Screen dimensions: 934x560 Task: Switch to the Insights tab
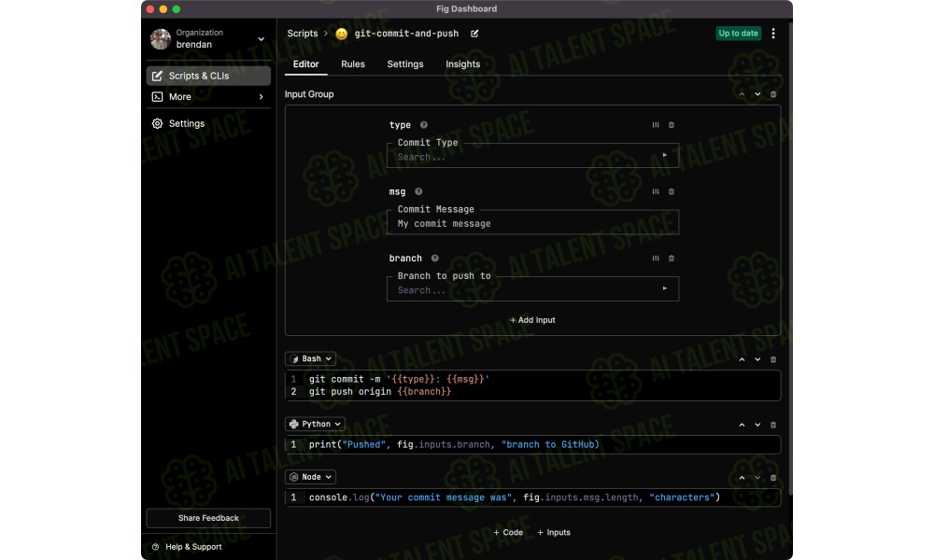coord(463,64)
